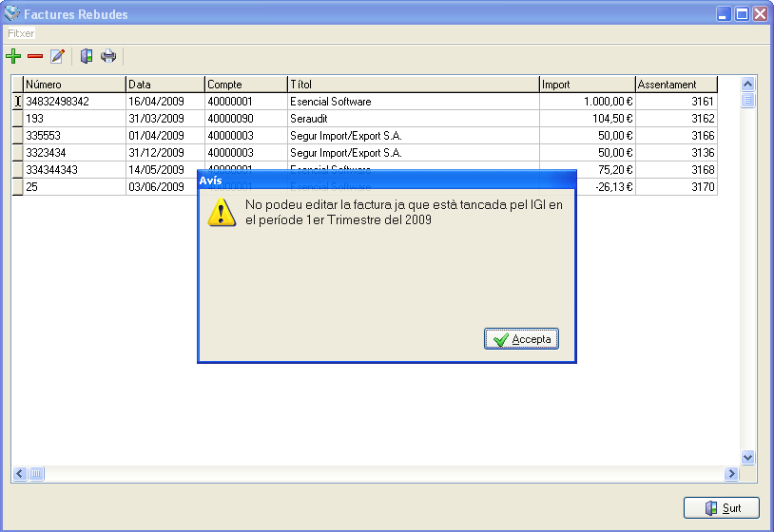The image size is (774, 532).
Task: Close the Factures Rebudes window
Action: 760,14
